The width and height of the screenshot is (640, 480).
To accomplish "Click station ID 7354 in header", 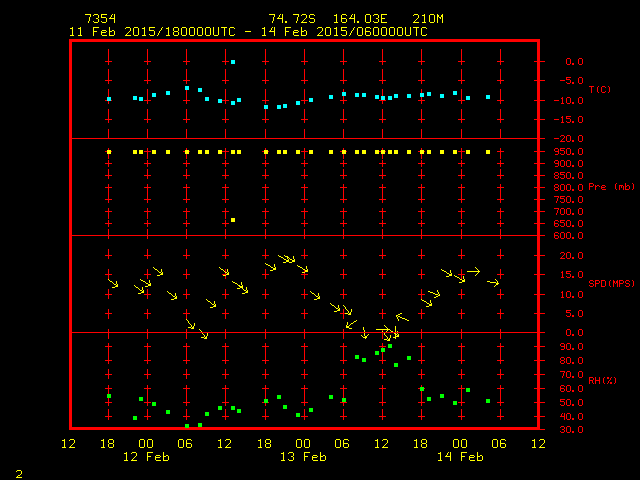I will (x=99, y=19).
